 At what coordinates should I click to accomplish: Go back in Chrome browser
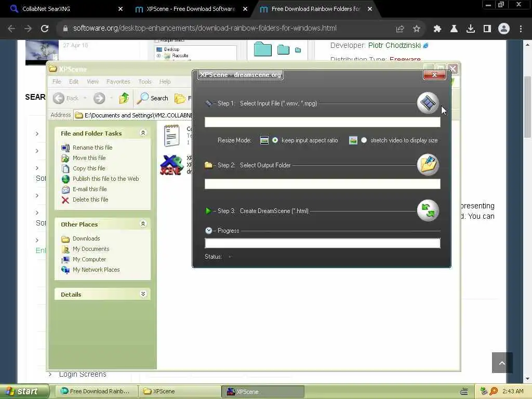(x=11, y=29)
